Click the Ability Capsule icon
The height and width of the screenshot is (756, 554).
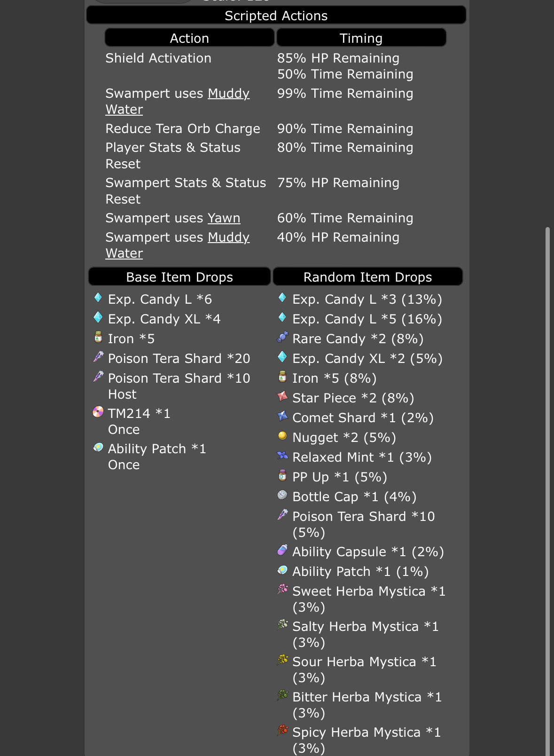coord(282,550)
